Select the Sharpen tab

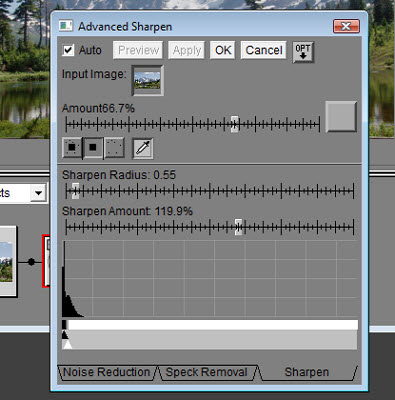click(307, 372)
